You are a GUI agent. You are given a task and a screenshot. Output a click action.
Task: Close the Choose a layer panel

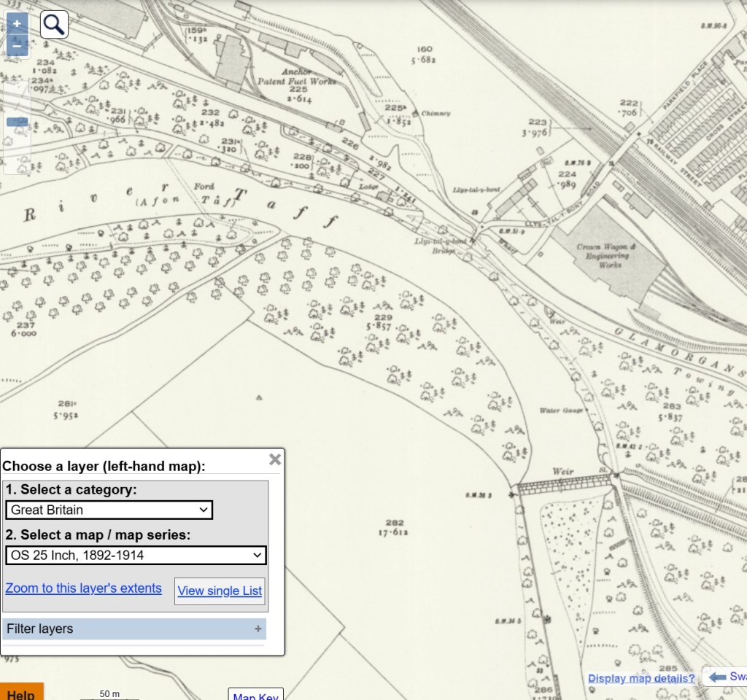coord(275,459)
